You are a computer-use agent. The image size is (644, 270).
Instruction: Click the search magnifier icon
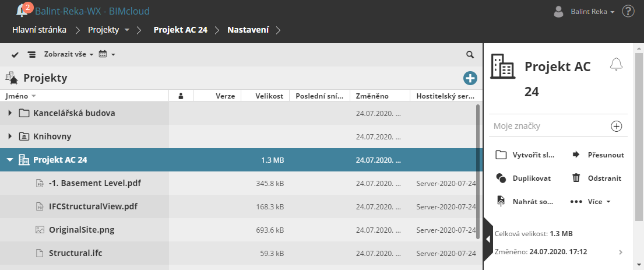[470, 54]
